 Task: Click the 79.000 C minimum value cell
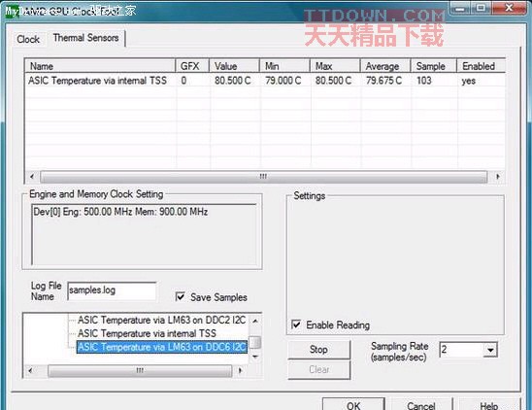tap(283, 81)
